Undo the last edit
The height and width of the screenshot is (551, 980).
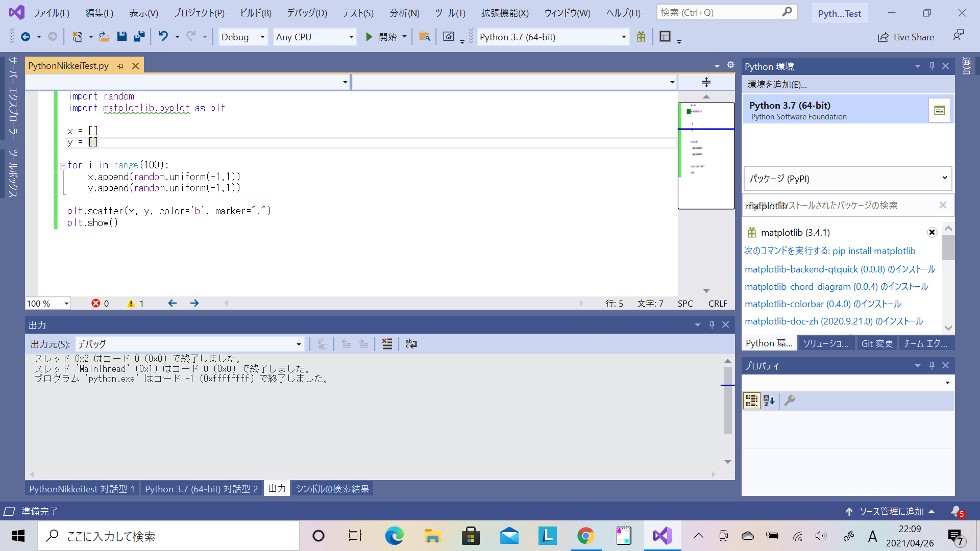click(x=162, y=36)
